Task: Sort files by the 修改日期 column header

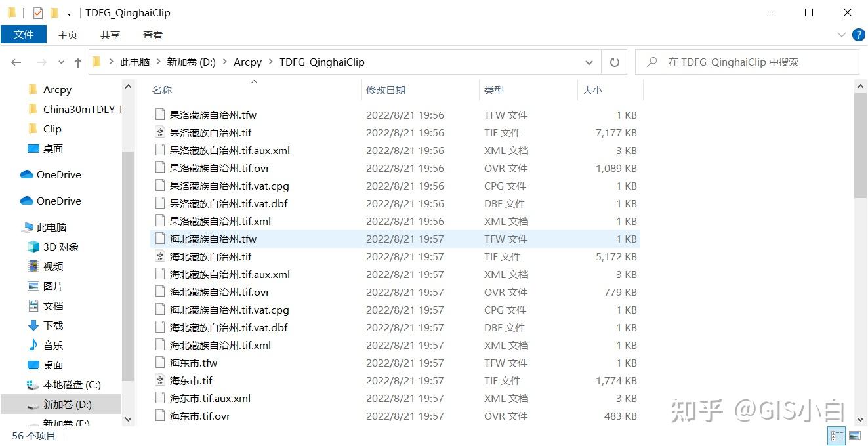Action: (x=386, y=91)
